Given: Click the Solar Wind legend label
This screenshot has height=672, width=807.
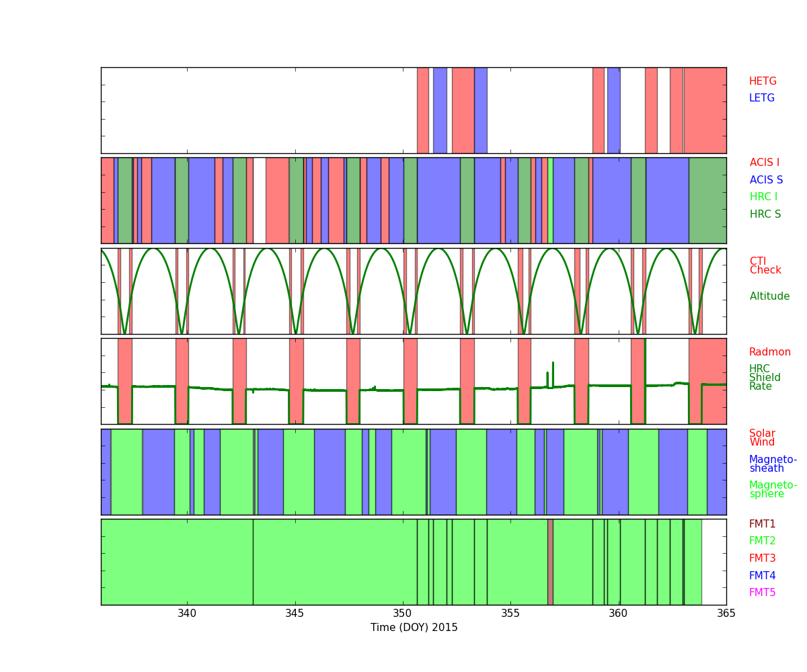Looking at the screenshot, I should pyautogui.click(x=762, y=438).
